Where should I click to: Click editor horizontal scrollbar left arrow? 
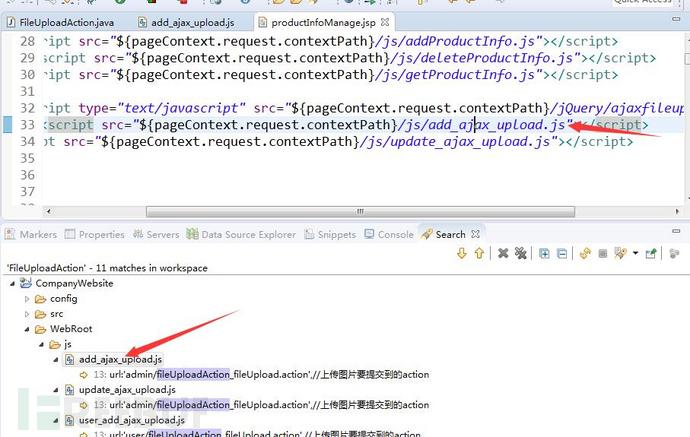coord(48,211)
